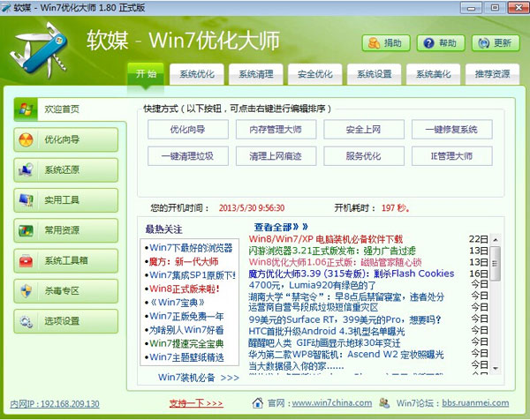Click the house icon next to 官网
Viewport: 530px width, 420px height.
258,402
